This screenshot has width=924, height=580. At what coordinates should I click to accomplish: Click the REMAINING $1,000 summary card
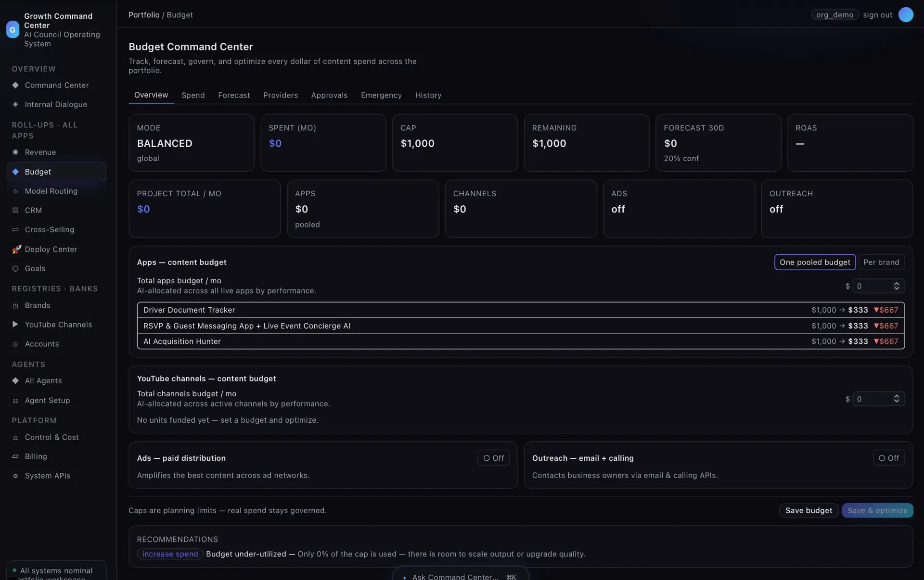click(587, 143)
